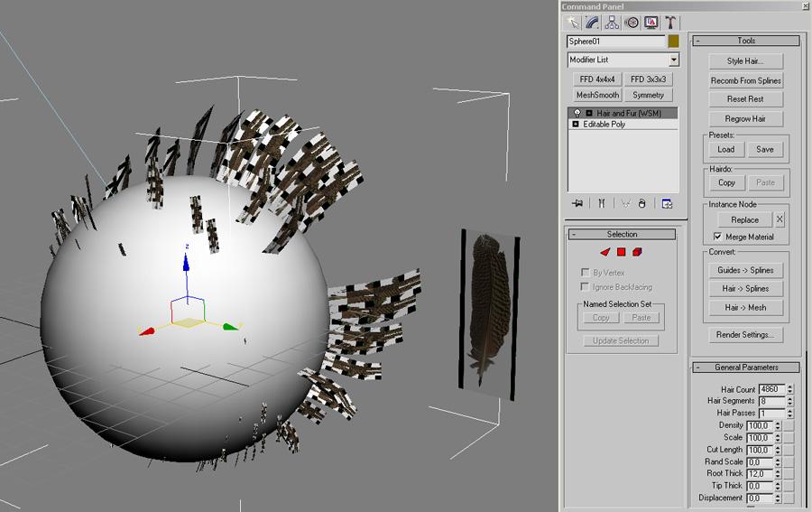Open the object color swatch next to Sphere01
This screenshot has width=812, height=512.
[673, 41]
